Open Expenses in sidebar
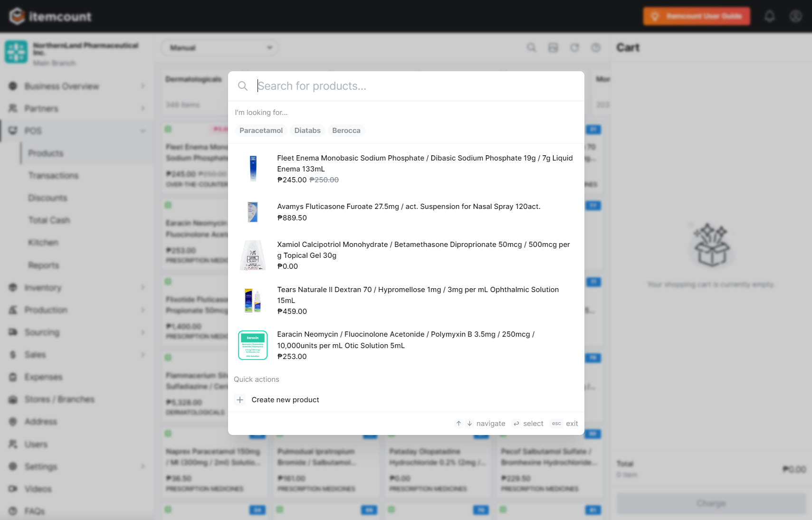This screenshot has width=812, height=520. (x=77, y=377)
